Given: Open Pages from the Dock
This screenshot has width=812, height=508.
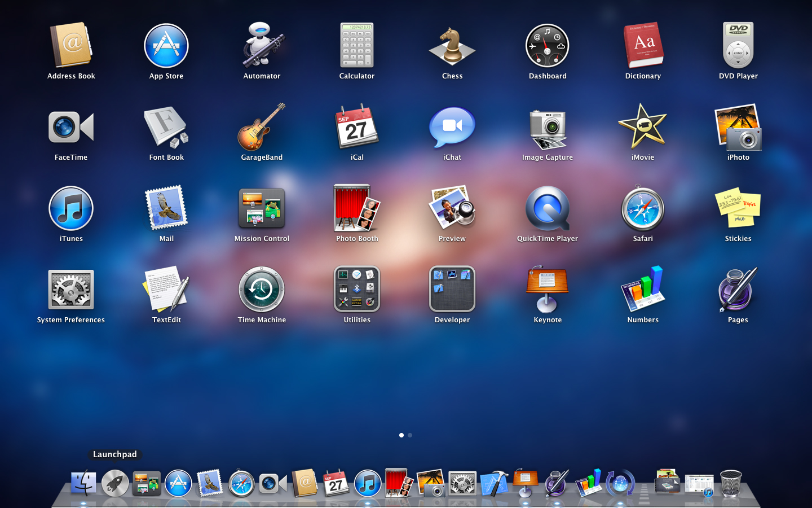Looking at the screenshot, I should [557, 484].
